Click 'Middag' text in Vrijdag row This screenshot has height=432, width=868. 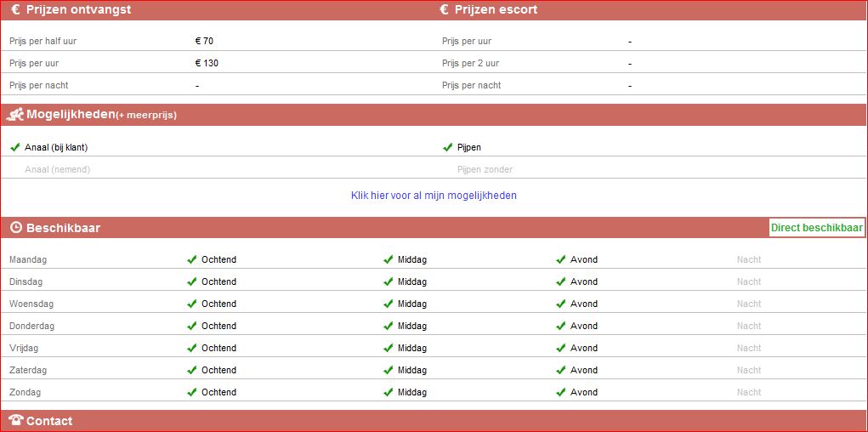pyautogui.click(x=412, y=348)
